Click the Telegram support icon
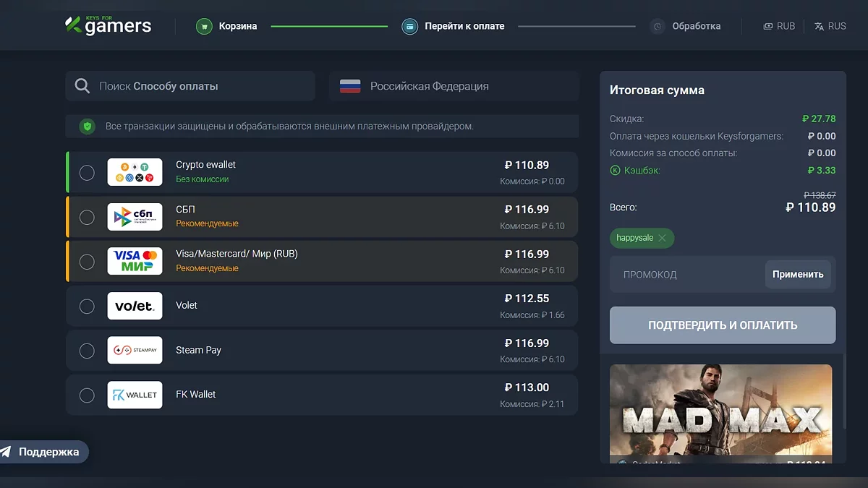This screenshot has height=488, width=868. [7, 452]
